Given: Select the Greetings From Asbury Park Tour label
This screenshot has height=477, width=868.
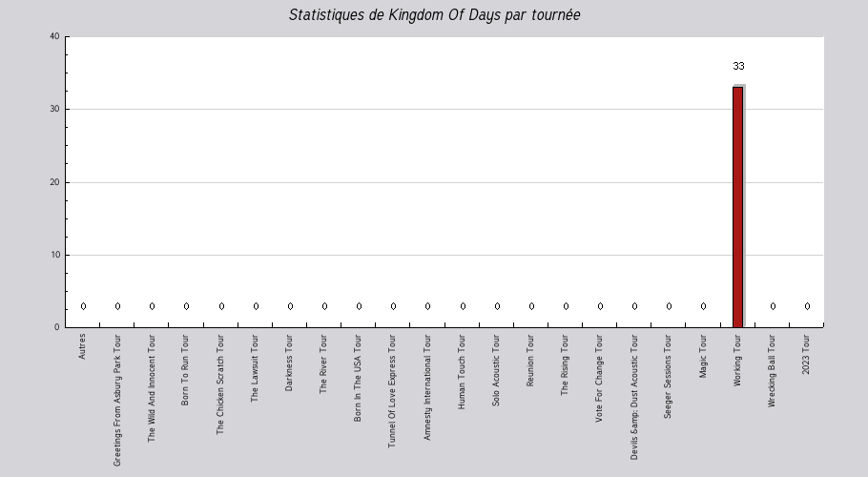Looking at the screenshot, I should [116, 400].
